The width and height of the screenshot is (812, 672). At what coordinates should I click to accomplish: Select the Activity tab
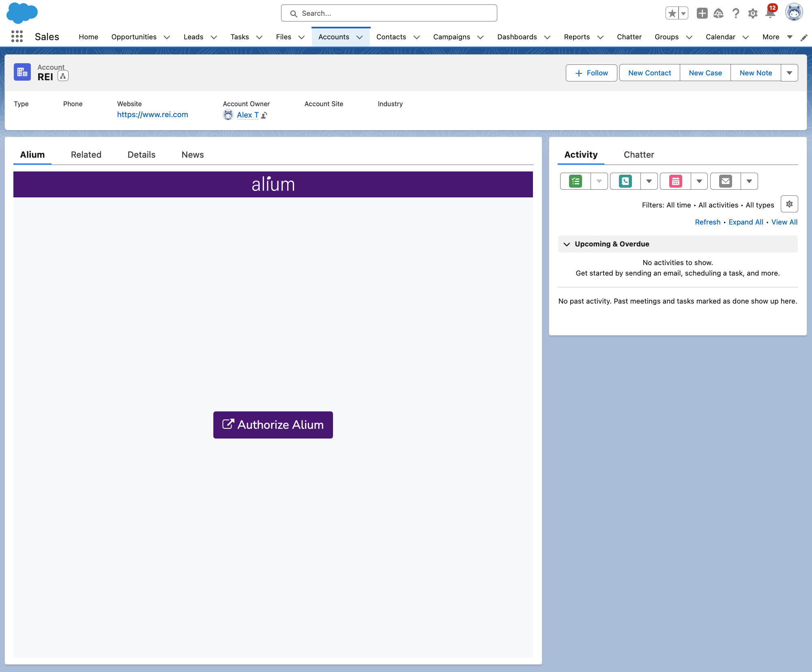581,154
